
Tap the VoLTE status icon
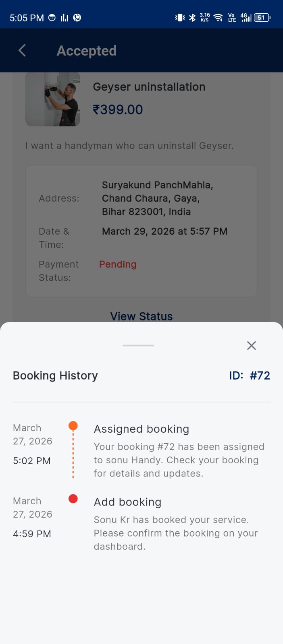232,18
